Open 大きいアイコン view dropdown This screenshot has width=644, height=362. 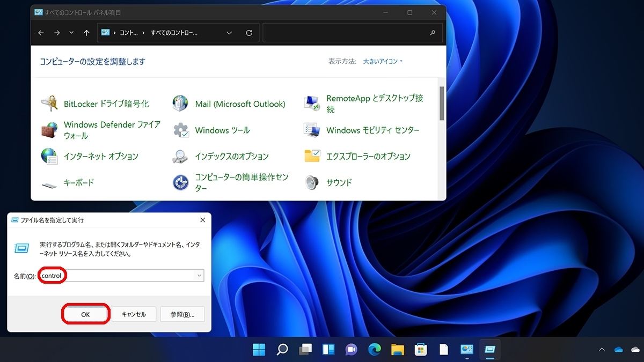pyautogui.click(x=383, y=61)
